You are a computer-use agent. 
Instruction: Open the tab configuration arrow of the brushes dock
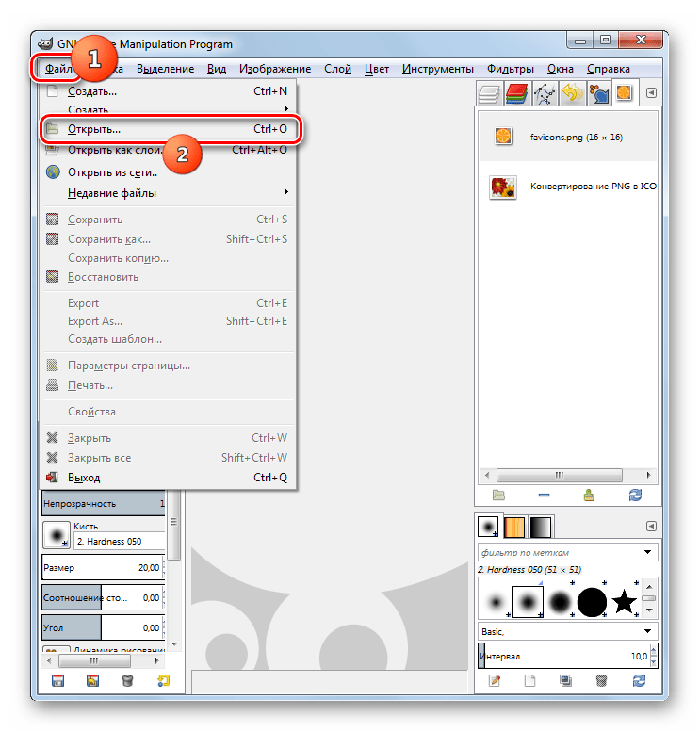tap(651, 526)
